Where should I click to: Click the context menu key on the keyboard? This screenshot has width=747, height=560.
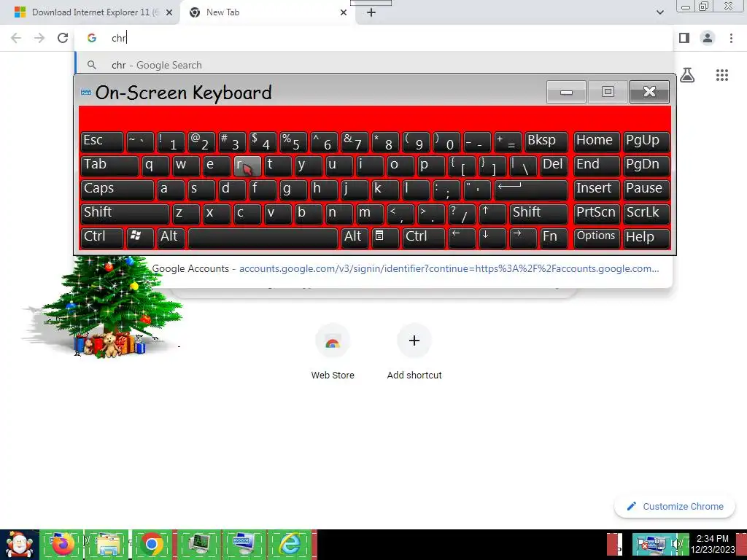(x=385, y=238)
